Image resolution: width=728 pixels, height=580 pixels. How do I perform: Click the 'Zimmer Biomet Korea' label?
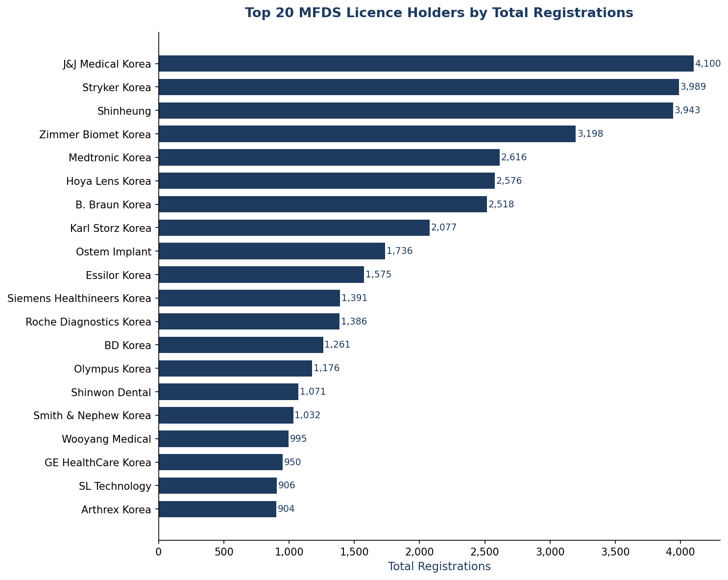(95, 134)
